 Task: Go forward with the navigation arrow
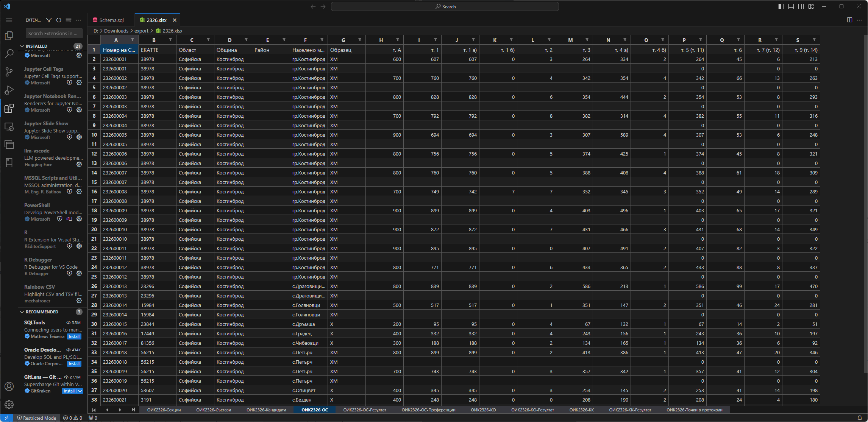[323, 6]
